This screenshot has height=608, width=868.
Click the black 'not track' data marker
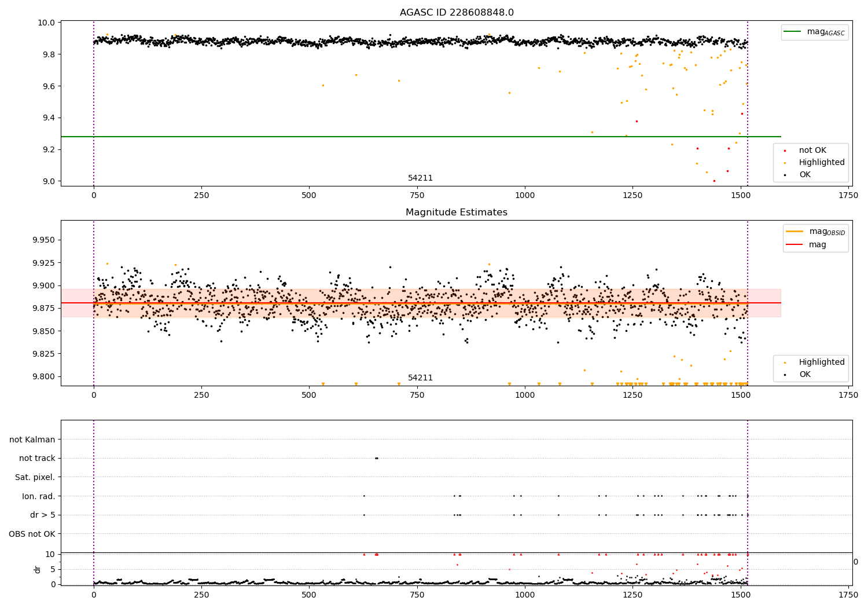(376, 458)
